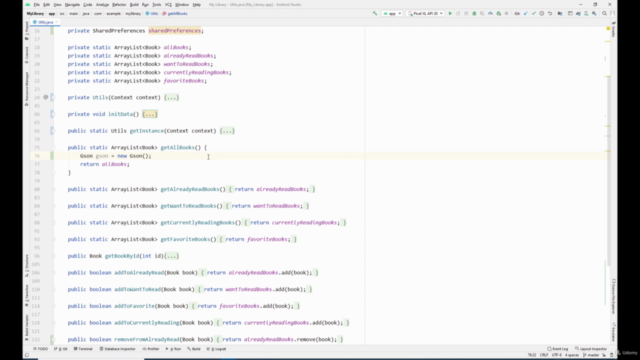Click the Attach Debugger to process icon

(x=498, y=13)
